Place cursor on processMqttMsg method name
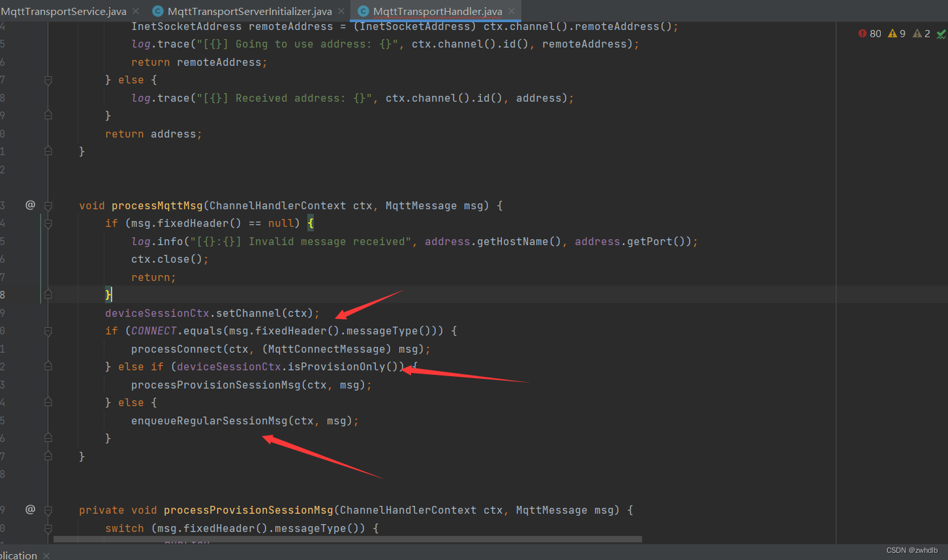The width and height of the screenshot is (948, 560). click(x=157, y=205)
